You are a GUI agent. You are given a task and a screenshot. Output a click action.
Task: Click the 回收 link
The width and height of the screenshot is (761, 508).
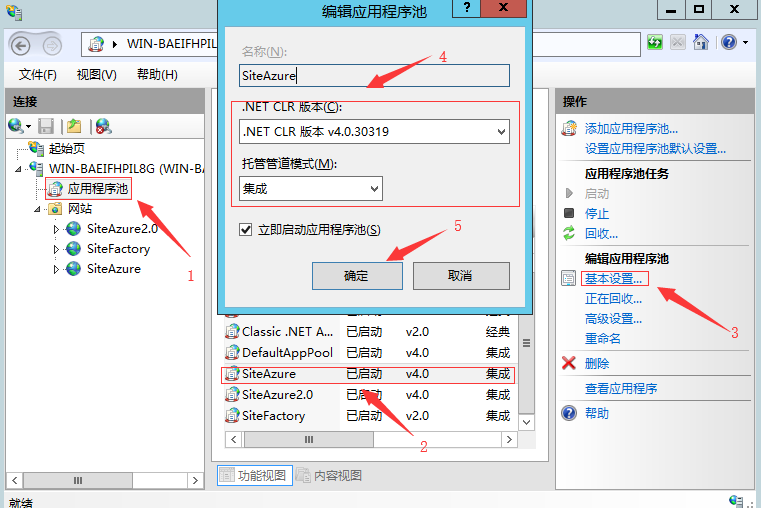coord(601,233)
